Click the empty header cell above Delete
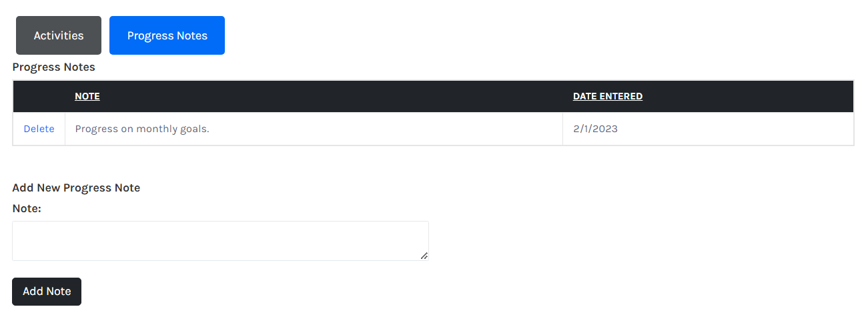The height and width of the screenshot is (315, 868). coord(39,97)
